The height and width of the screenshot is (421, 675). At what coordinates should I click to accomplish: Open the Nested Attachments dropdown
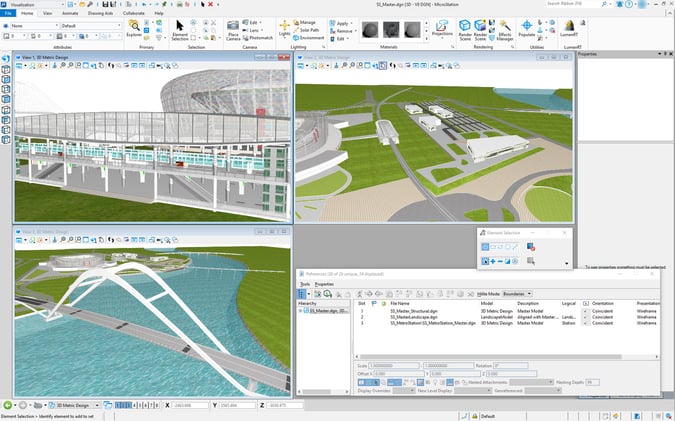531,382
